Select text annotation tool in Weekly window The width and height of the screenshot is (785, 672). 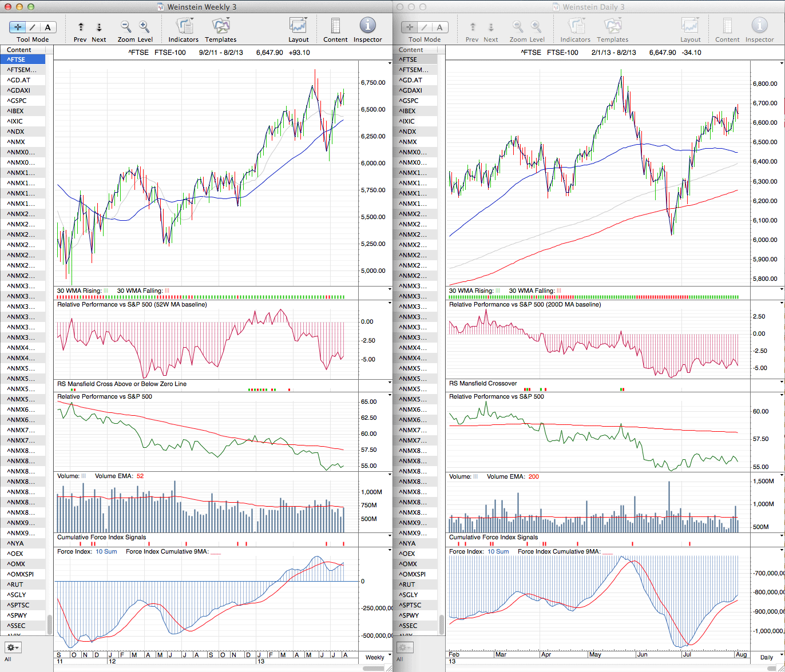pos(47,27)
